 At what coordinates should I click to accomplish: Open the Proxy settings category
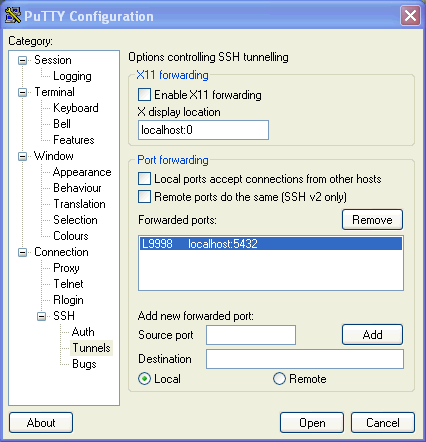coord(66,268)
